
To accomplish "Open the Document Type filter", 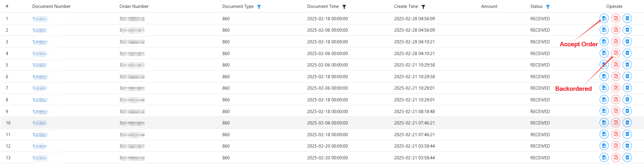I will pos(259,7).
